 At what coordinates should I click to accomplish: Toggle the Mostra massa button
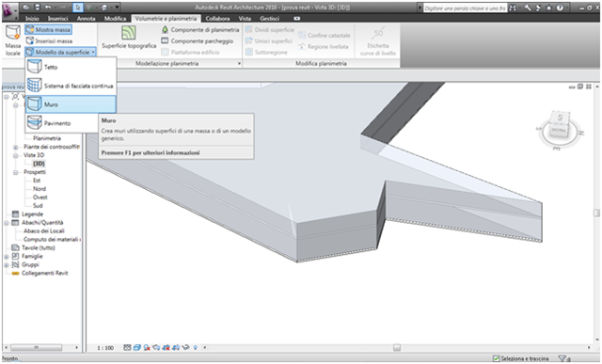coord(48,29)
